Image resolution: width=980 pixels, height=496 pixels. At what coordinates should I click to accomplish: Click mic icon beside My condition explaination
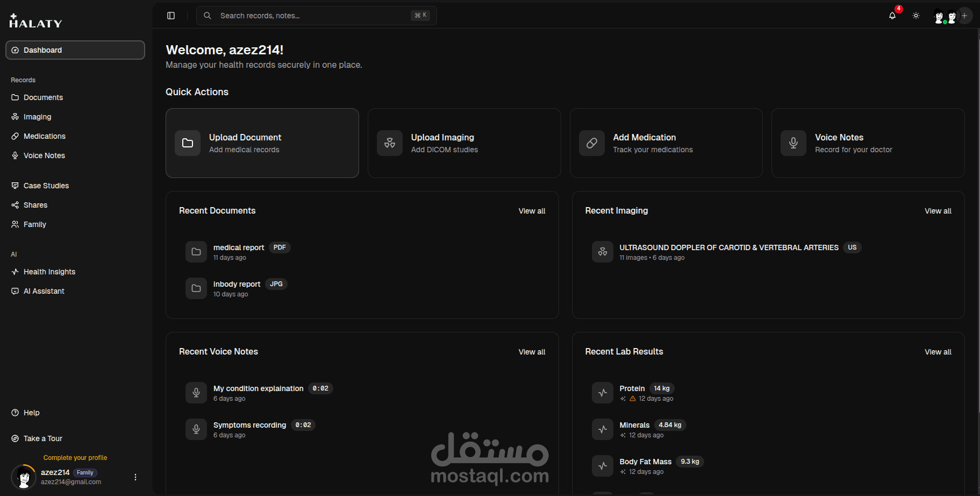click(x=196, y=393)
